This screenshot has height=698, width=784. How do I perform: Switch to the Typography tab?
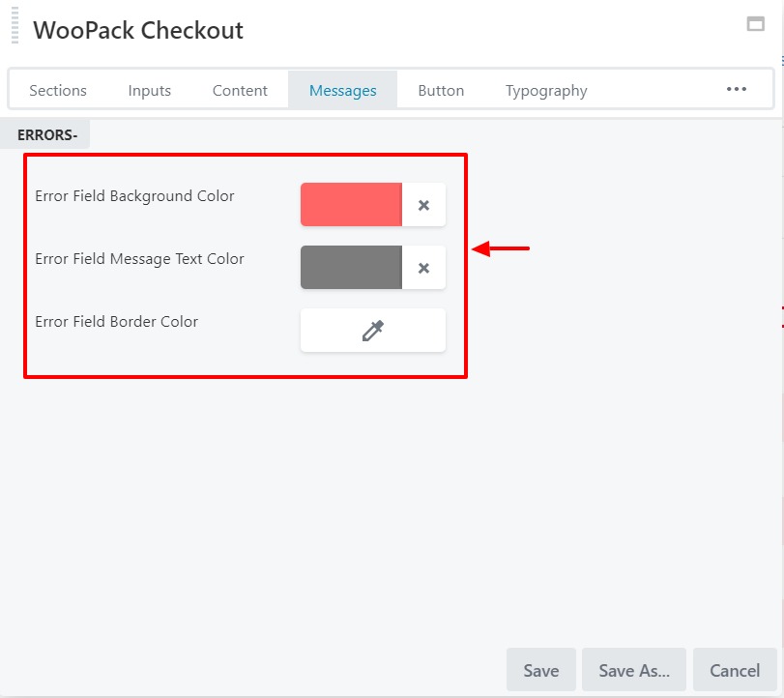(546, 91)
